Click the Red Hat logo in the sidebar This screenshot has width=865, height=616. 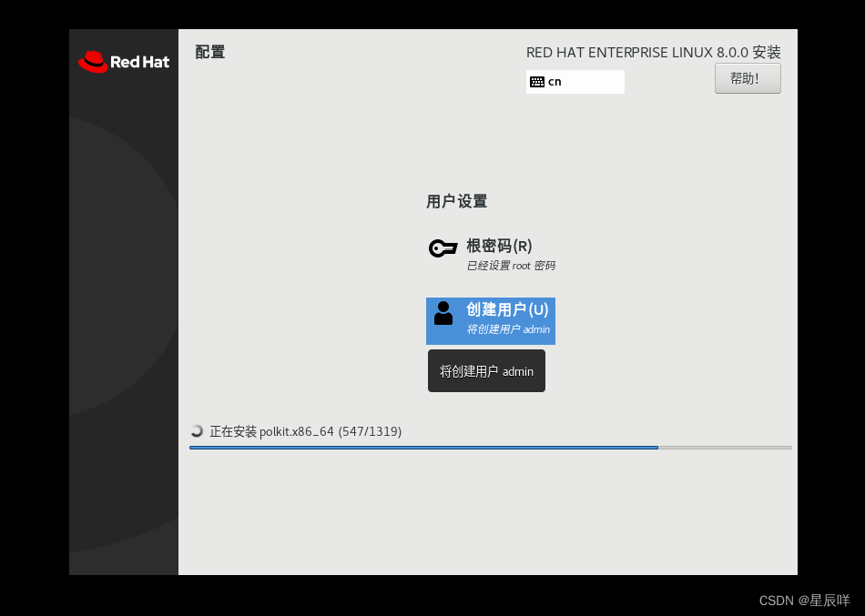124,62
